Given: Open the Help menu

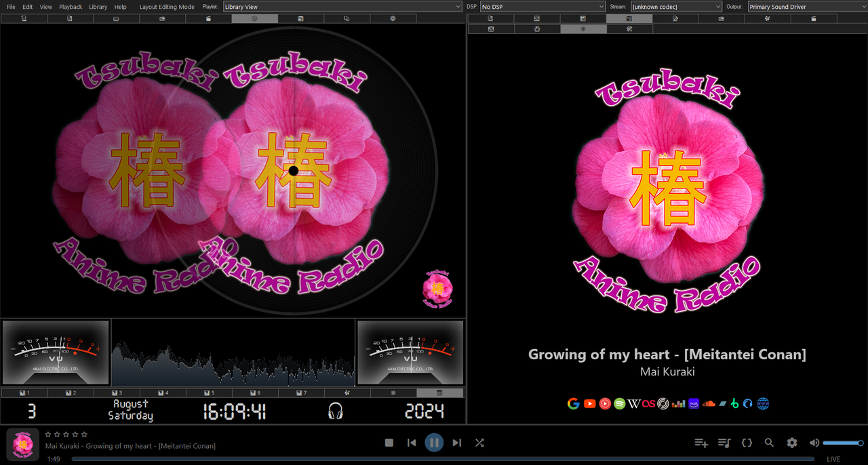Looking at the screenshot, I should (120, 7).
